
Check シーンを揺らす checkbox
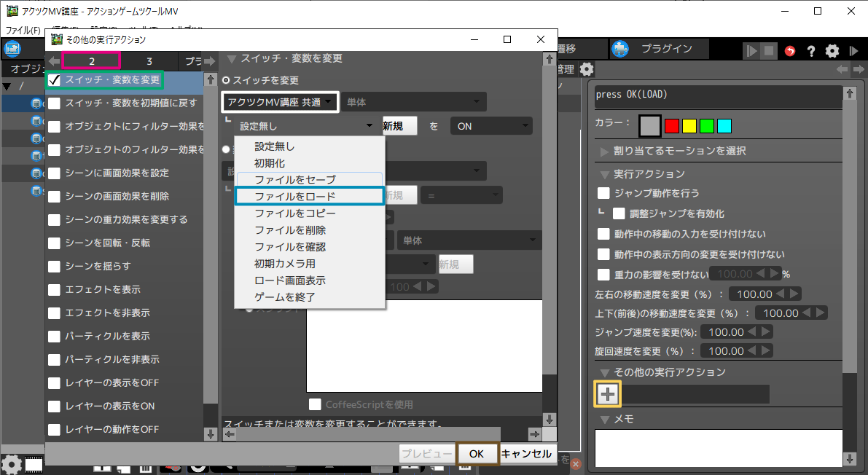coord(54,266)
